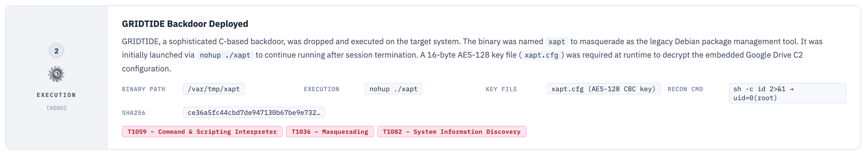Click the /var/tmp/xapt binary path value
This screenshot has height=153, width=868.
[213, 89]
